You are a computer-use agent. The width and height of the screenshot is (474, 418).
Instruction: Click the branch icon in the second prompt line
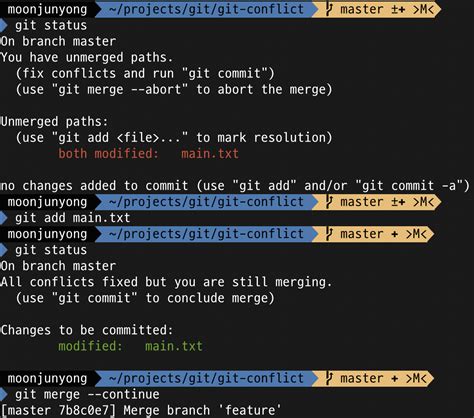(329, 202)
